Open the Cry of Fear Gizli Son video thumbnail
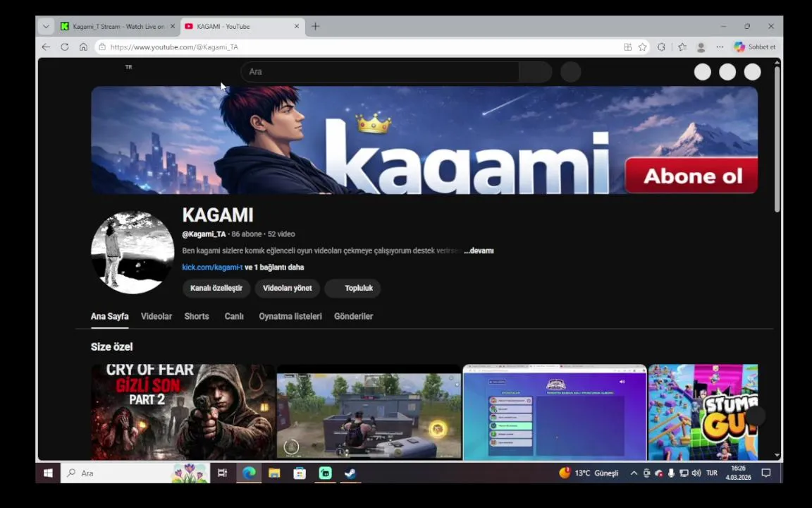 click(x=183, y=412)
